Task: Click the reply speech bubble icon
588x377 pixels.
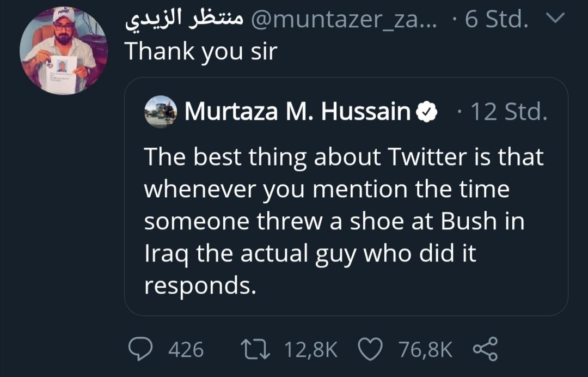Action: 143,349
